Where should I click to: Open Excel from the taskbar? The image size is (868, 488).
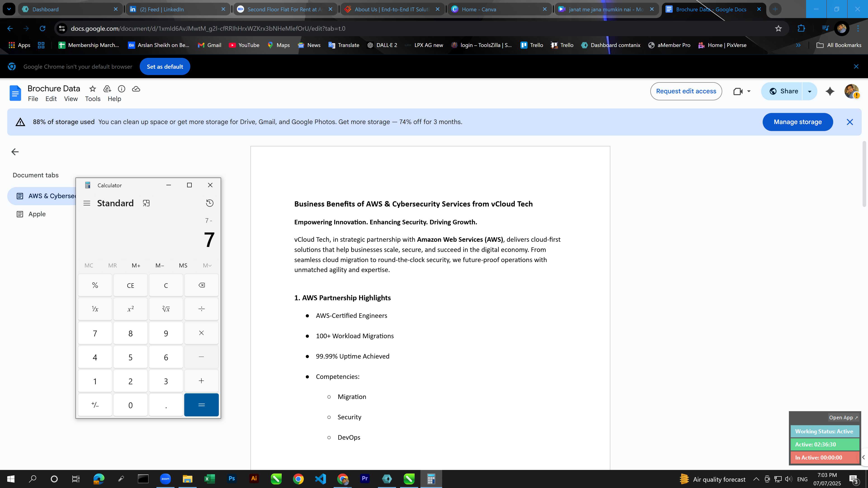(210, 479)
